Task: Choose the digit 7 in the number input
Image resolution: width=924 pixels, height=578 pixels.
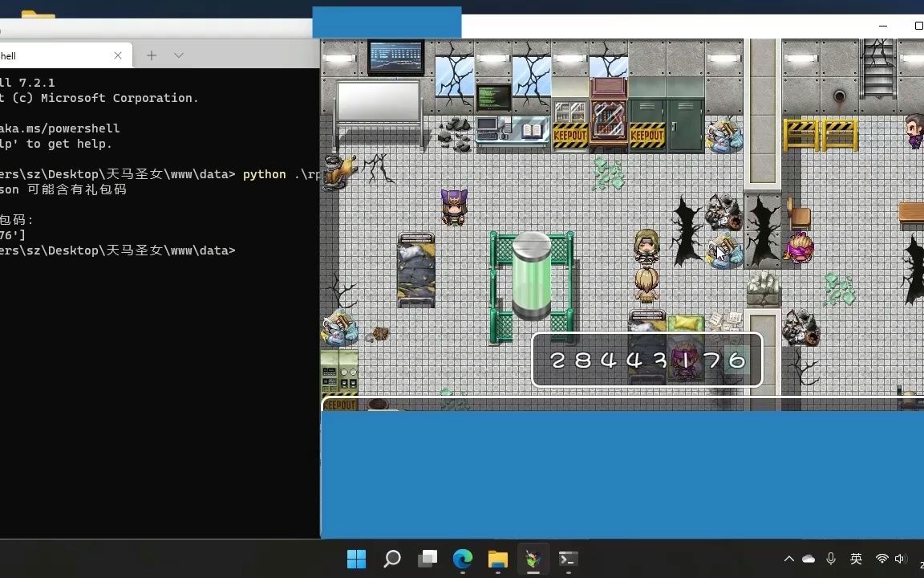Action: point(712,360)
